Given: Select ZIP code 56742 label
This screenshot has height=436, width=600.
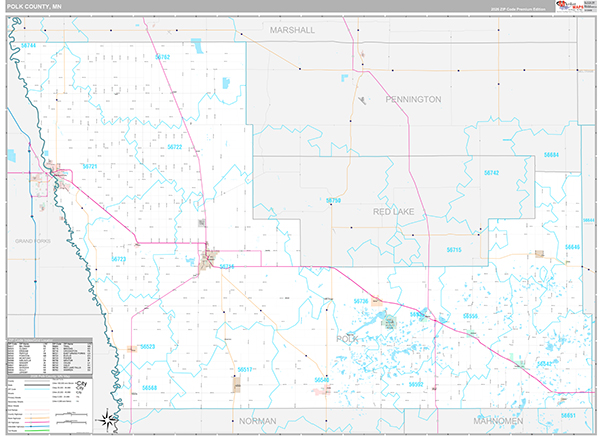Looking at the screenshot, I should pos(491,173).
